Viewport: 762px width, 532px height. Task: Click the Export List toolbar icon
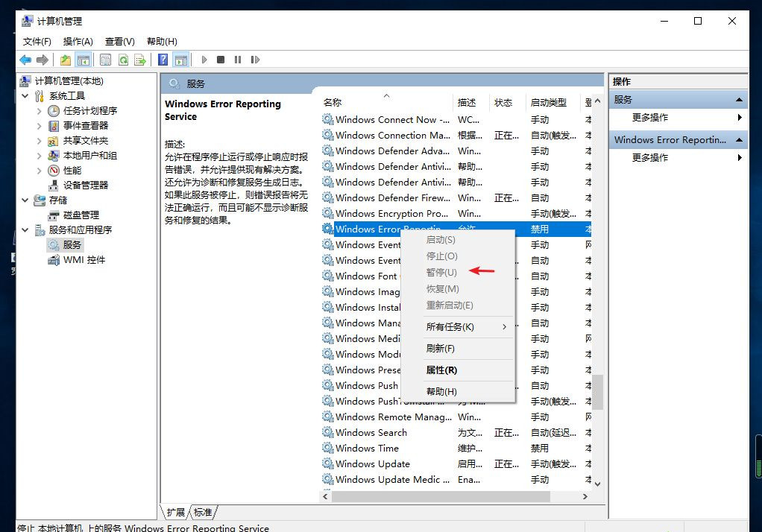click(x=140, y=60)
